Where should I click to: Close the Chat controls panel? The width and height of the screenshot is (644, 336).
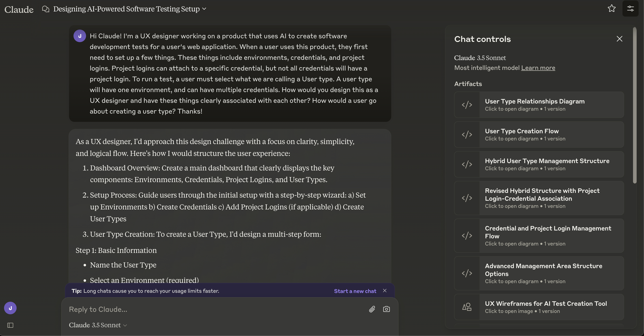(x=619, y=39)
